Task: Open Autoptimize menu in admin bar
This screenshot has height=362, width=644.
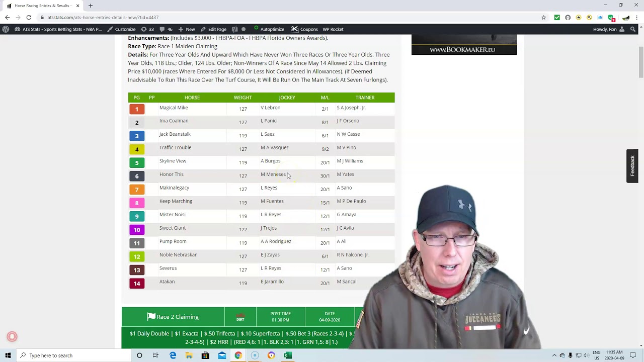Action: click(269, 29)
